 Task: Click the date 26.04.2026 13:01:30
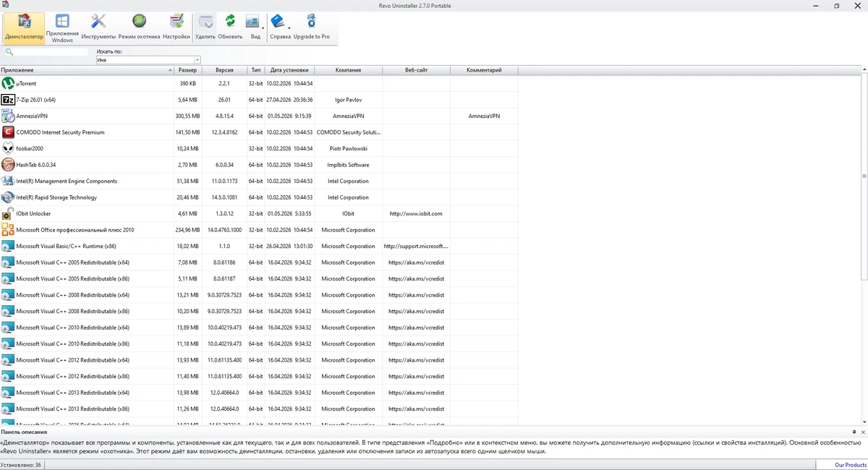[289, 246]
